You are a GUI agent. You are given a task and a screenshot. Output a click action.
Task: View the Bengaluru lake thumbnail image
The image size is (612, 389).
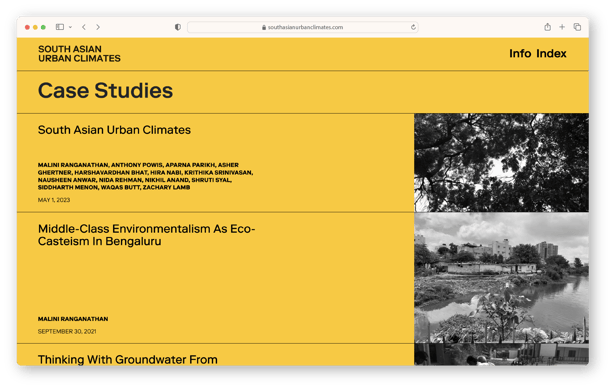[x=502, y=278]
